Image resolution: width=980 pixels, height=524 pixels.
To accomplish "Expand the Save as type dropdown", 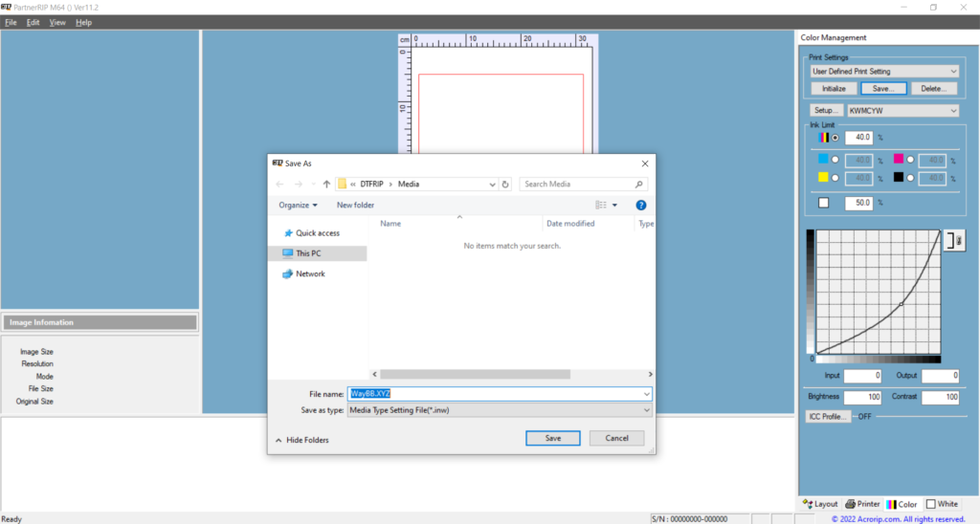I will pyautogui.click(x=647, y=410).
